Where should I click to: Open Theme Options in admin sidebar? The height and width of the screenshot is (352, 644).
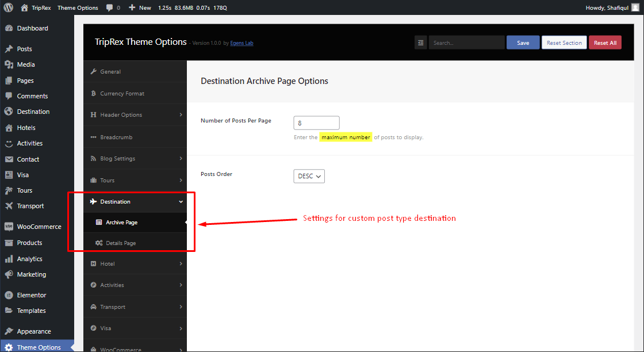(37, 347)
